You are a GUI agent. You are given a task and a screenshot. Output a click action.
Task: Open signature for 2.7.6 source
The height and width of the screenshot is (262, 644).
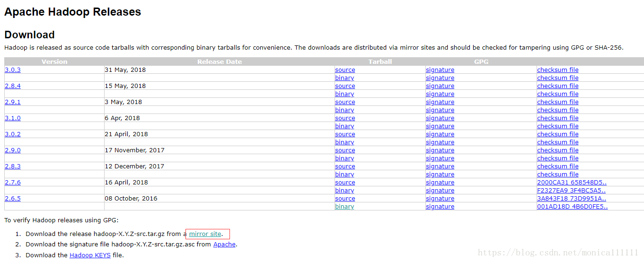tap(440, 183)
